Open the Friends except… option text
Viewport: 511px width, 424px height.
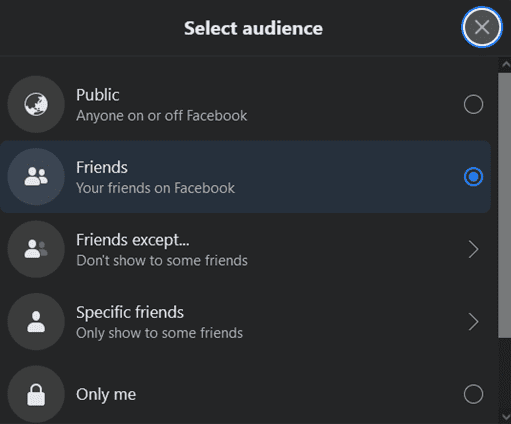(133, 240)
